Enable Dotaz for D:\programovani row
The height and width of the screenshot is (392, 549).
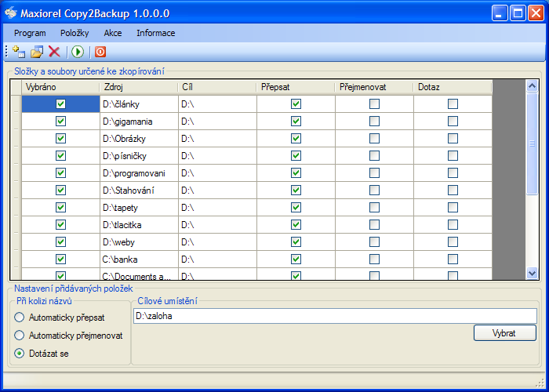(x=453, y=173)
